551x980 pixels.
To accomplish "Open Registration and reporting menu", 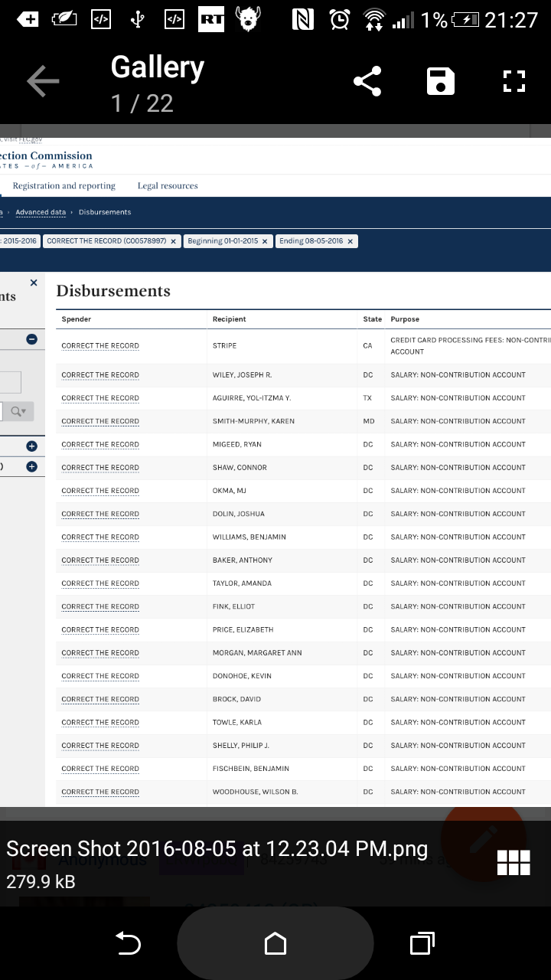I will click(64, 186).
